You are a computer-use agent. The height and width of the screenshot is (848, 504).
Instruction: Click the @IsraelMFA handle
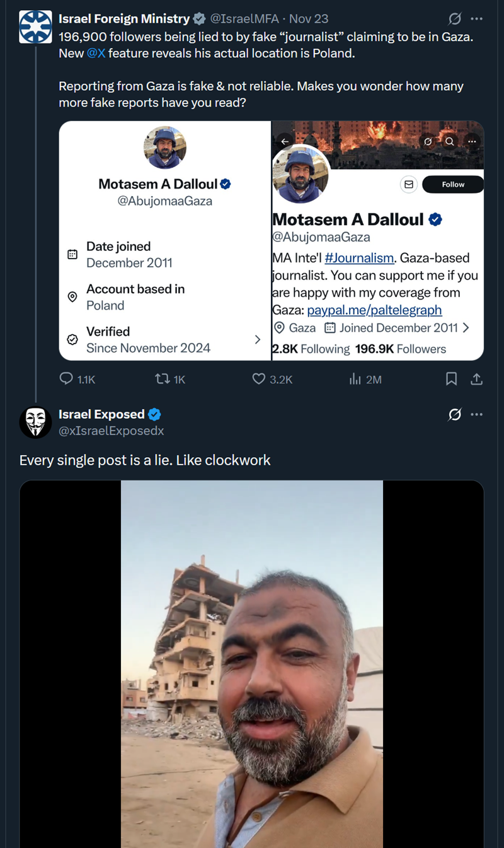(x=248, y=19)
